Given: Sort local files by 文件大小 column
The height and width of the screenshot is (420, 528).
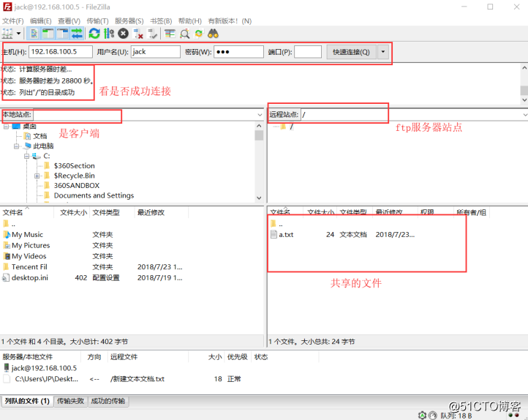Looking at the screenshot, I should point(72,212).
